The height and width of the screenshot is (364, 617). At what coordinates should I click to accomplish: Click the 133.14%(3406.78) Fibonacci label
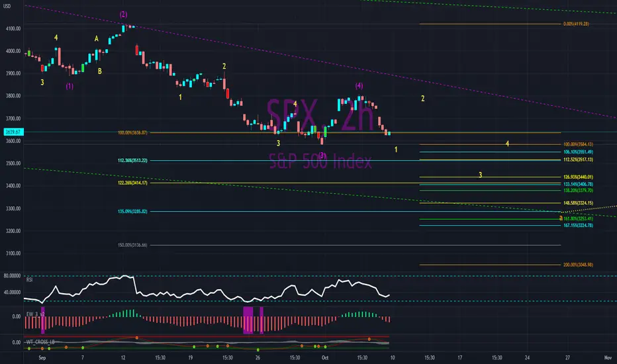coord(578,184)
